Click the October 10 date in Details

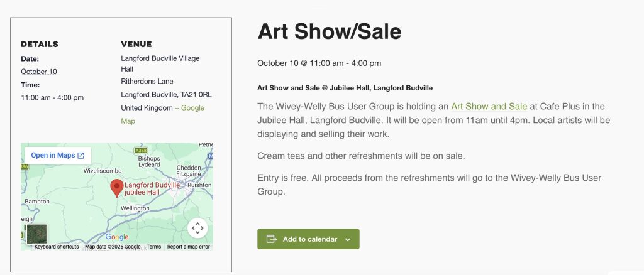pos(39,72)
